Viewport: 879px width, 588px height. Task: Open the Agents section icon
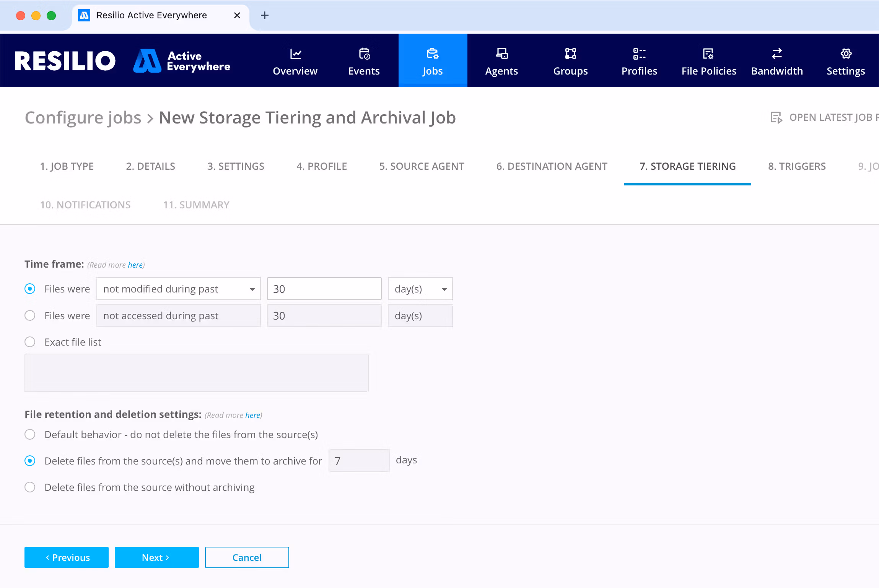[x=501, y=54]
